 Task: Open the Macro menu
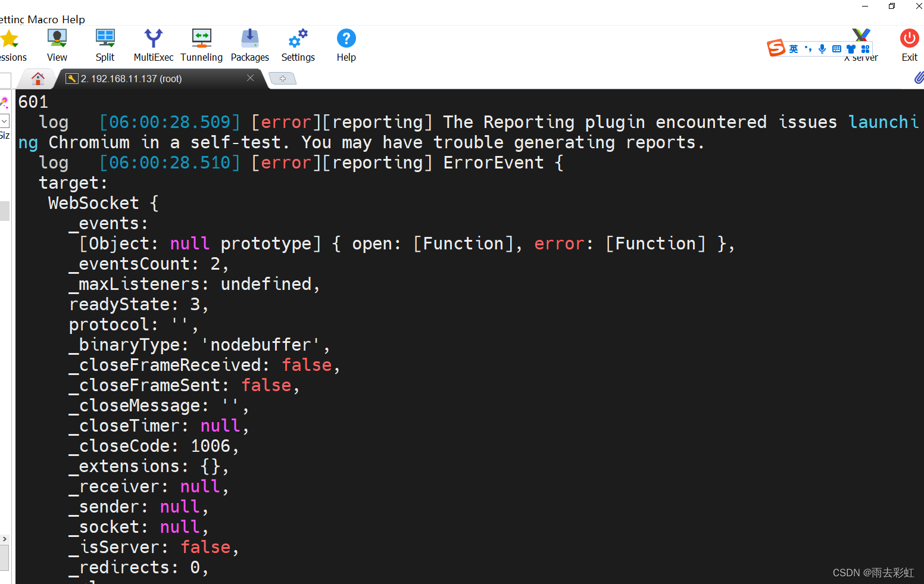tap(43, 19)
